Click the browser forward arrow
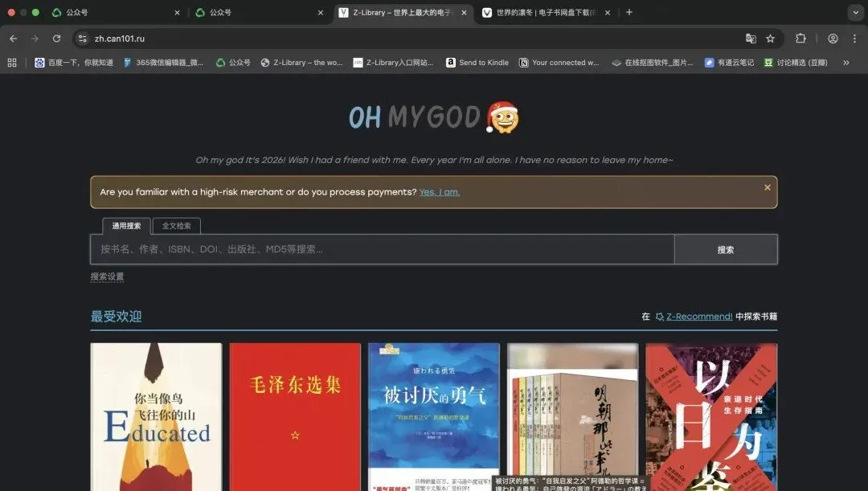The height and width of the screenshot is (491, 868). pos(35,39)
